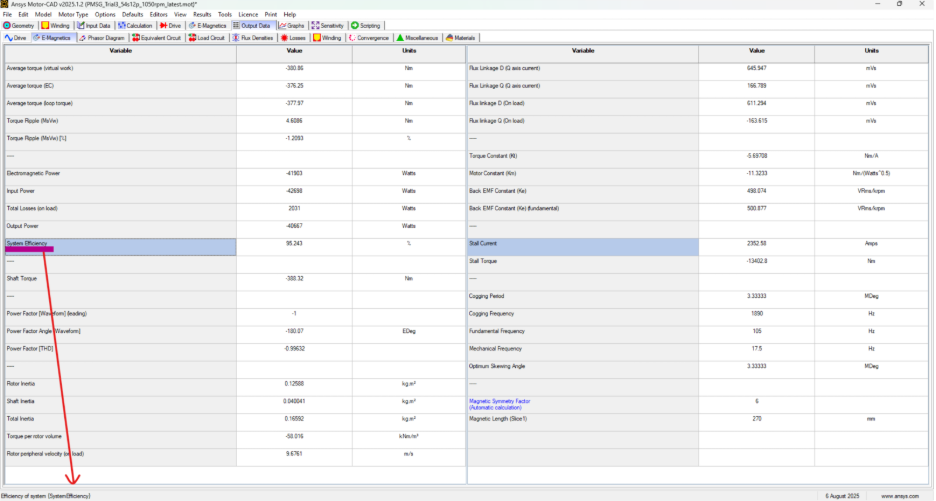
Task: Open the Motor Type menu
Action: (73, 15)
